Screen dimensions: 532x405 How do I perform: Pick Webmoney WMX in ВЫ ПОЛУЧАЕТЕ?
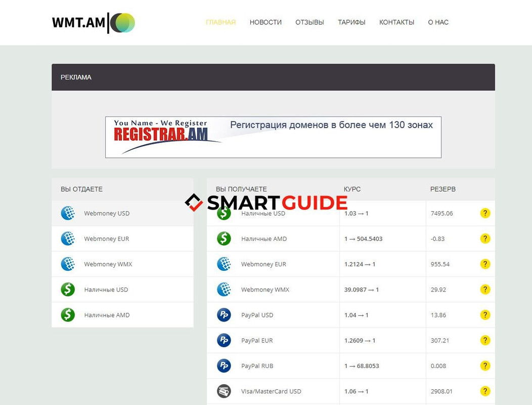point(265,290)
